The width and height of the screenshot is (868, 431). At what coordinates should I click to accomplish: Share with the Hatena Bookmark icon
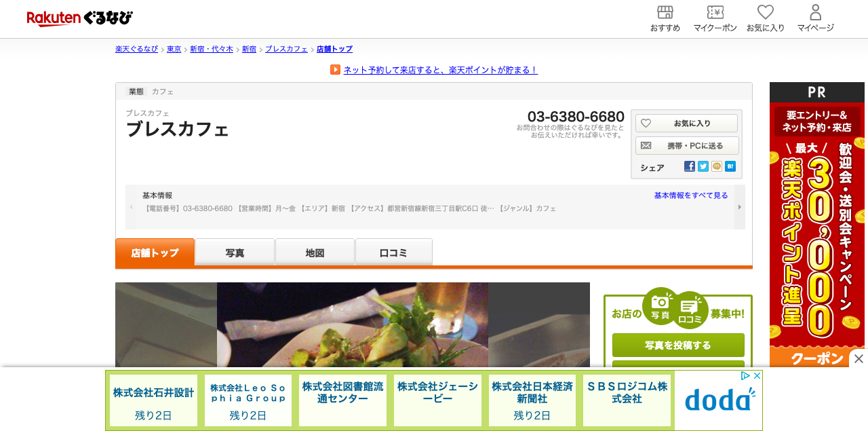point(730,166)
